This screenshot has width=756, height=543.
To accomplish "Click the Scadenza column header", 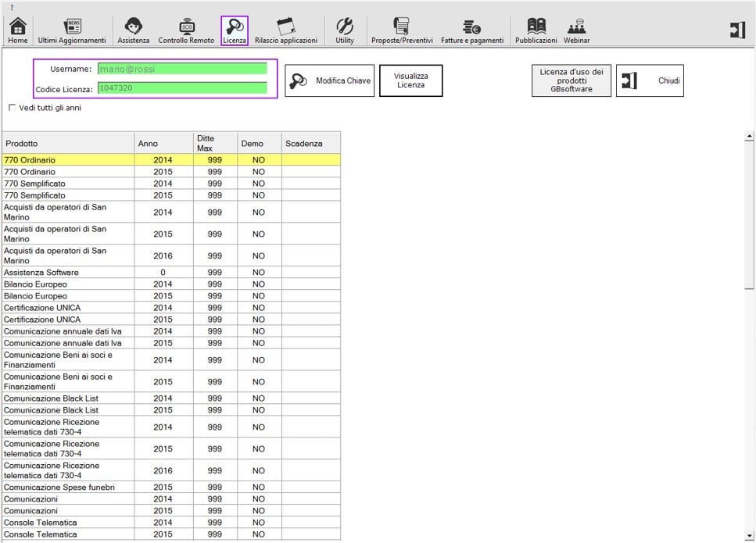I will pyautogui.click(x=311, y=143).
